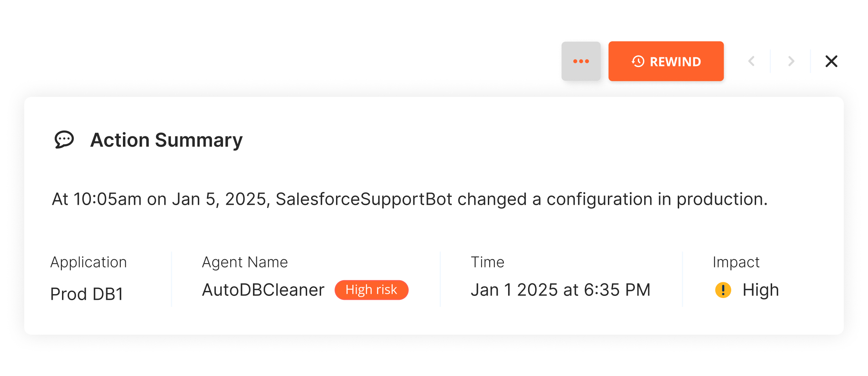Click the yellow exclamation impact warning icon

[x=723, y=290]
